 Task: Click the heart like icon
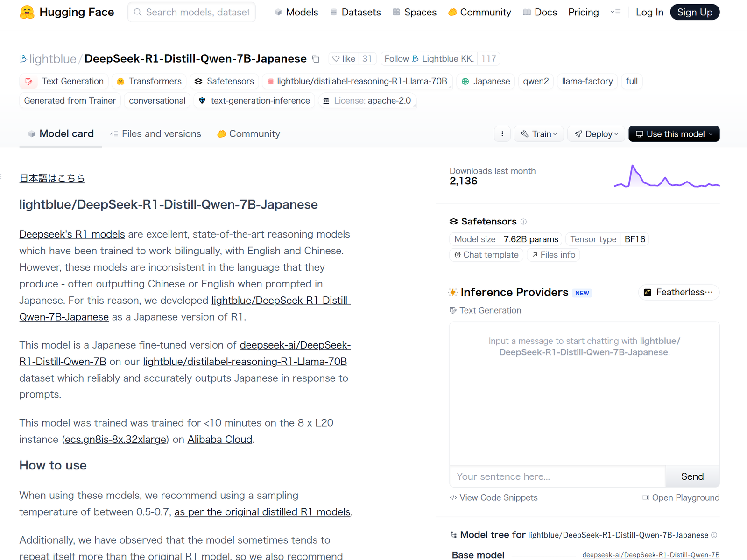pos(336,59)
